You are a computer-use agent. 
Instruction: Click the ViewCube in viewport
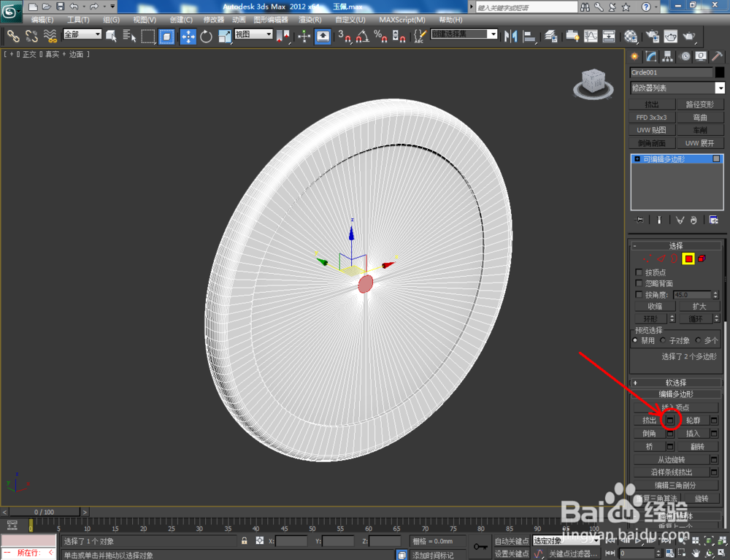593,83
